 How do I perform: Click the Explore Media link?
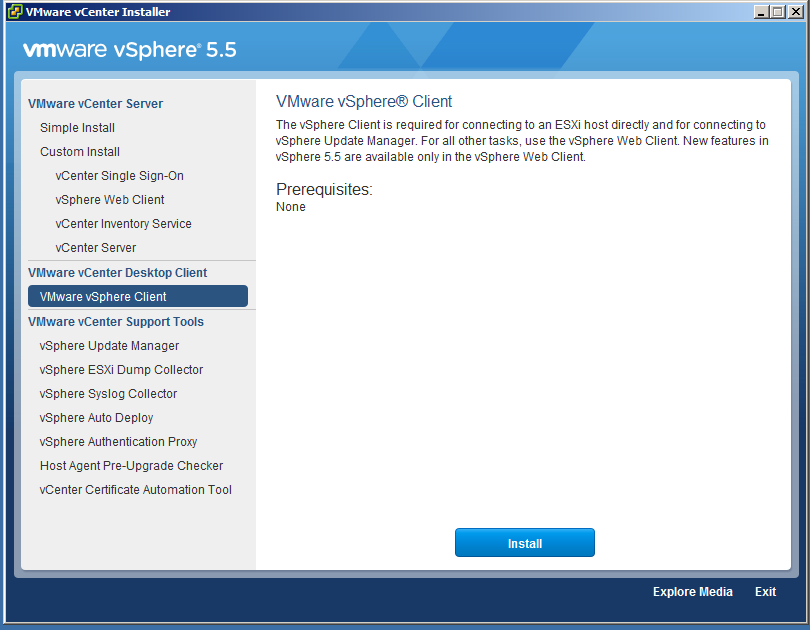692,592
